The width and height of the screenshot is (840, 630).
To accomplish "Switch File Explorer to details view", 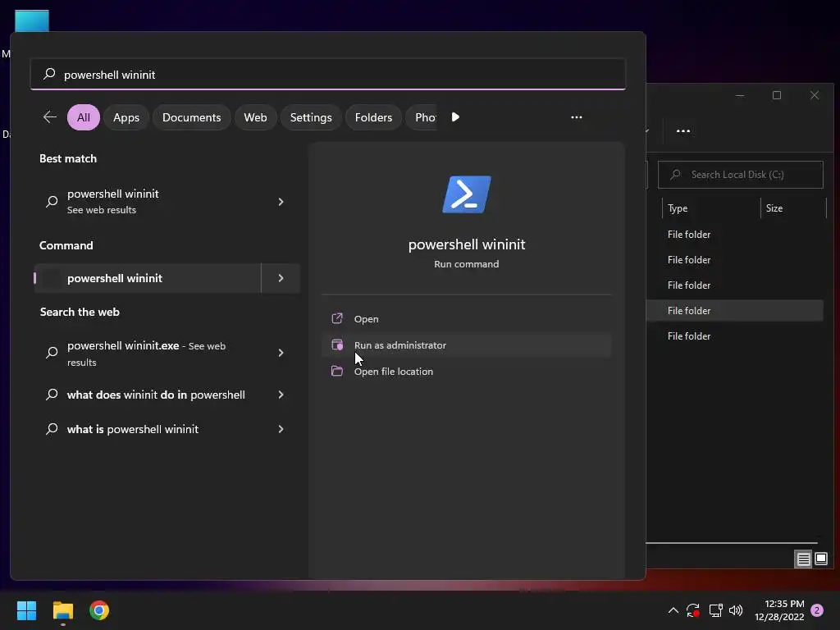I will [x=804, y=559].
